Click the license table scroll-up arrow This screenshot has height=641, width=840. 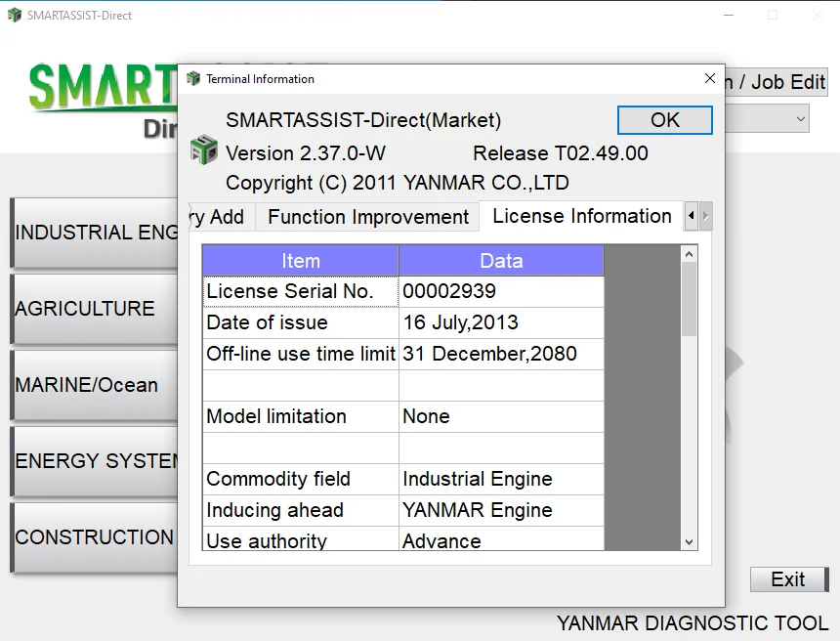(690, 253)
